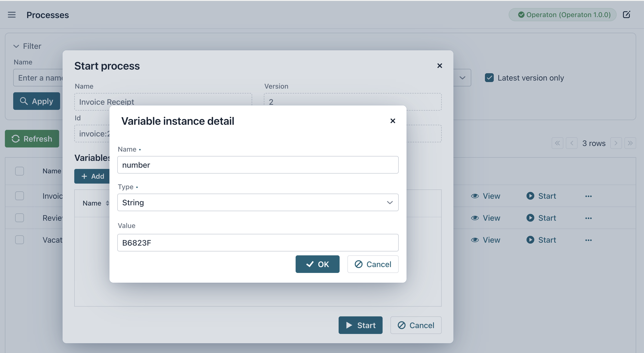
Task: Click the Value input field
Action: (x=258, y=243)
